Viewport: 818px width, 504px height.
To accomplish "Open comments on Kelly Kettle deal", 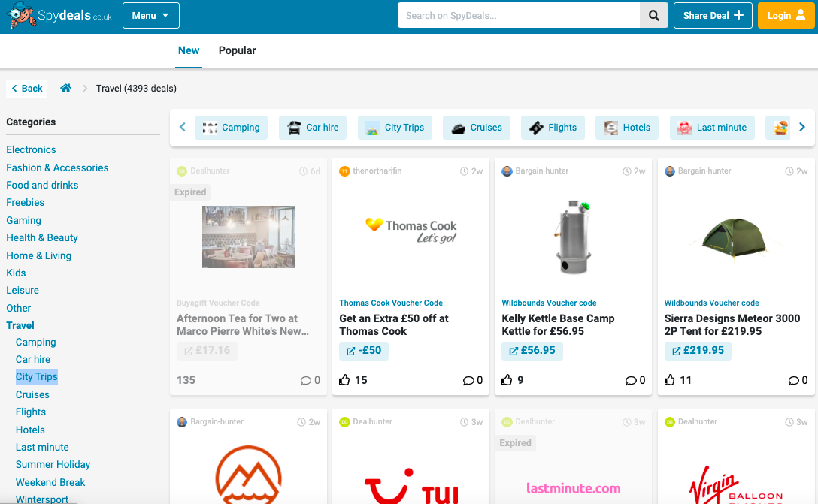I will pos(635,381).
